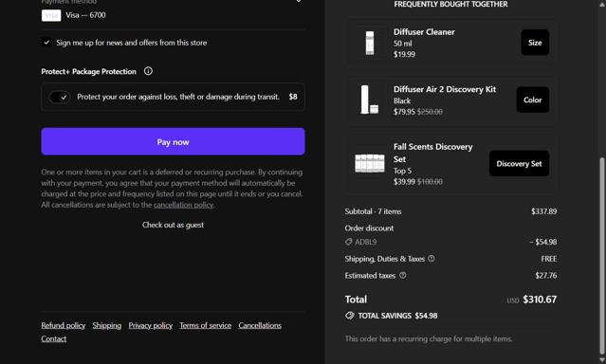The height and width of the screenshot is (364, 606).
Task: Click the FREE shipping value
Action: click(549, 259)
